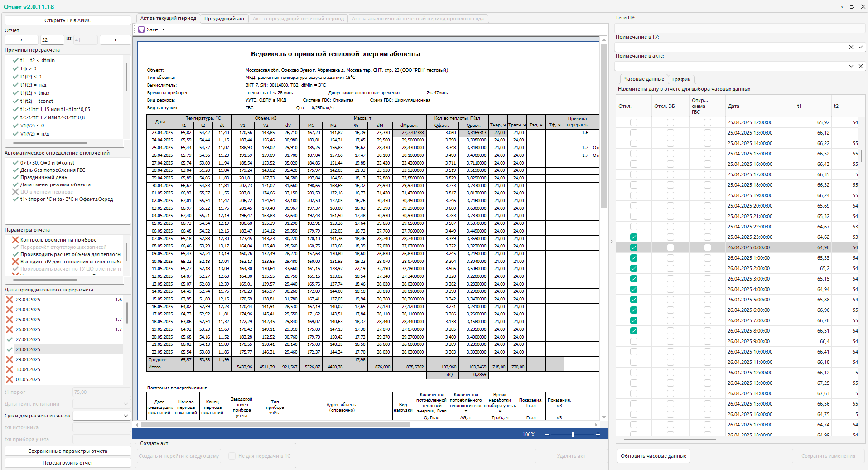The height and width of the screenshot is (470, 868).
Task: Click Обновить часовые данные button
Action: point(653,456)
